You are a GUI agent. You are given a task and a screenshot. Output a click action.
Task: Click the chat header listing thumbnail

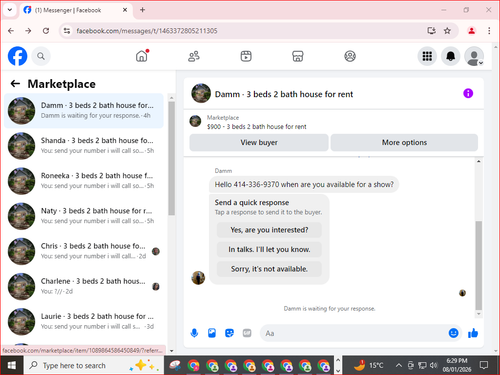pyautogui.click(x=201, y=93)
